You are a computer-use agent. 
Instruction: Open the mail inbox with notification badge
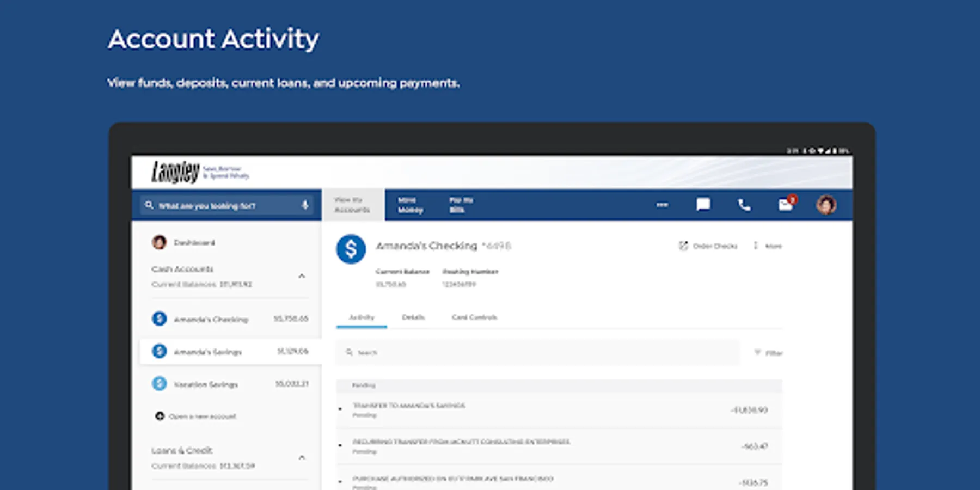pyautogui.click(x=786, y=205)
